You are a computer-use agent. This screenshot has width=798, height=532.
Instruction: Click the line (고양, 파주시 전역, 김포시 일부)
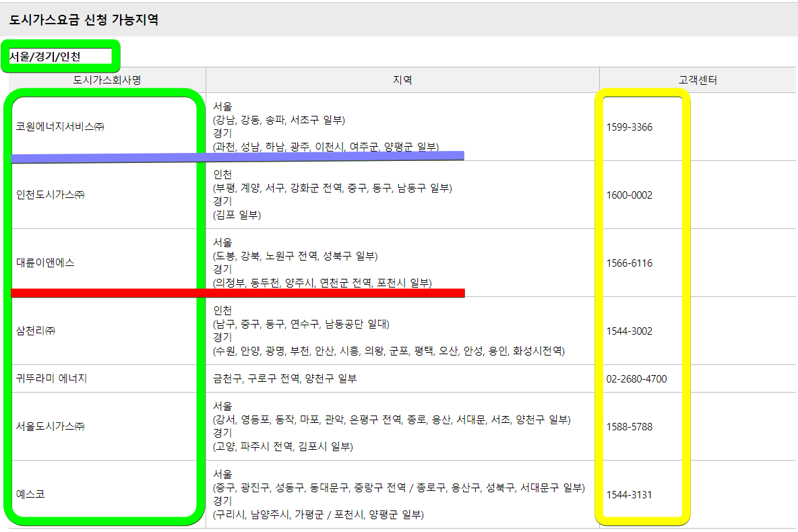click(x=283, y=446)
